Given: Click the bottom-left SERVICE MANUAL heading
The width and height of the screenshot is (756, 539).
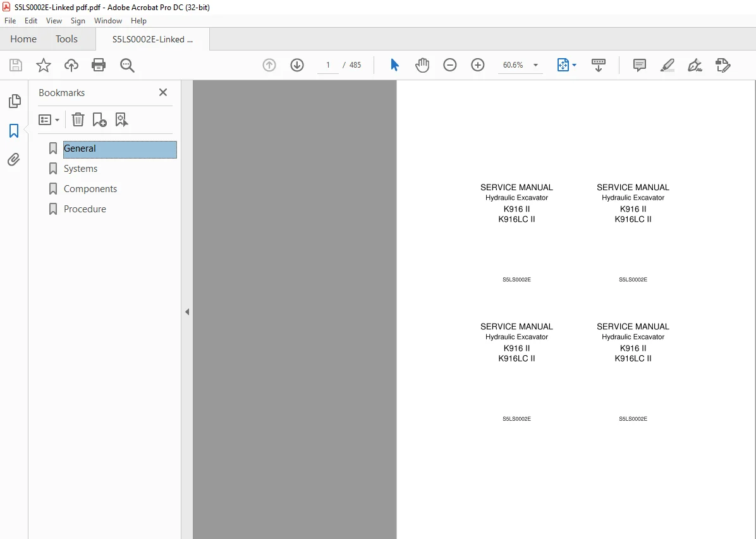Looking at the screenshot, I should pos(516,327).
